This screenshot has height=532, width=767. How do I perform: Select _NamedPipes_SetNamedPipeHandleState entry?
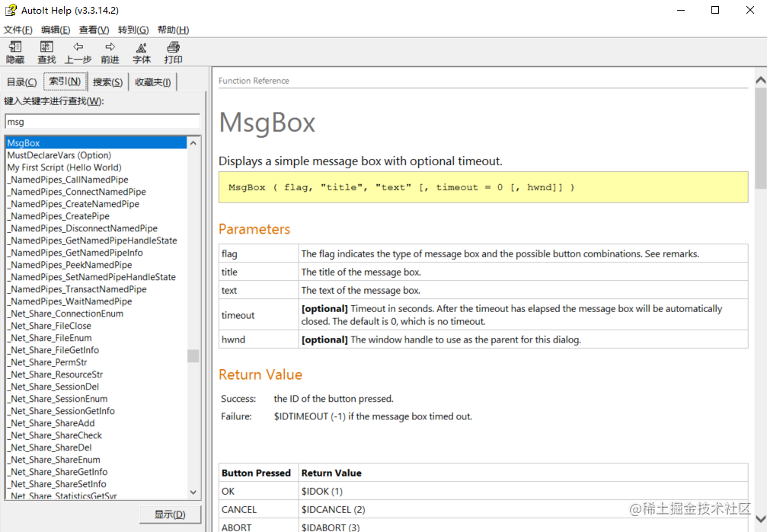(91, 277)
